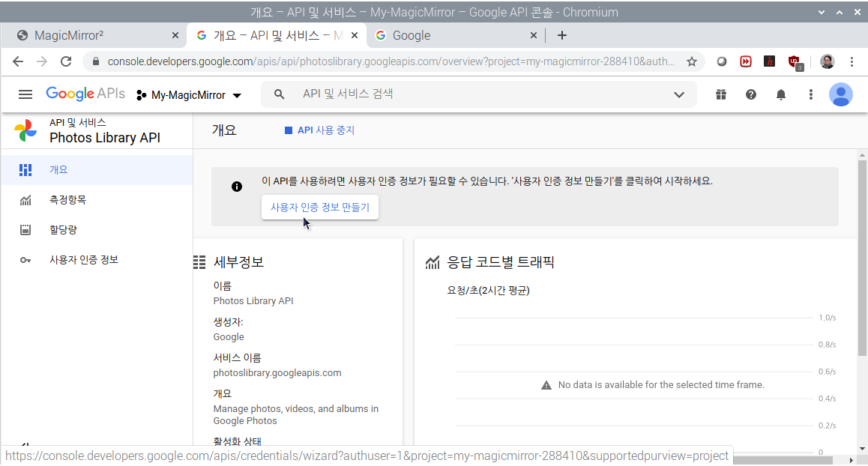
Task: Click the 'Photos Library API' name value
Action: click(253, 301)
